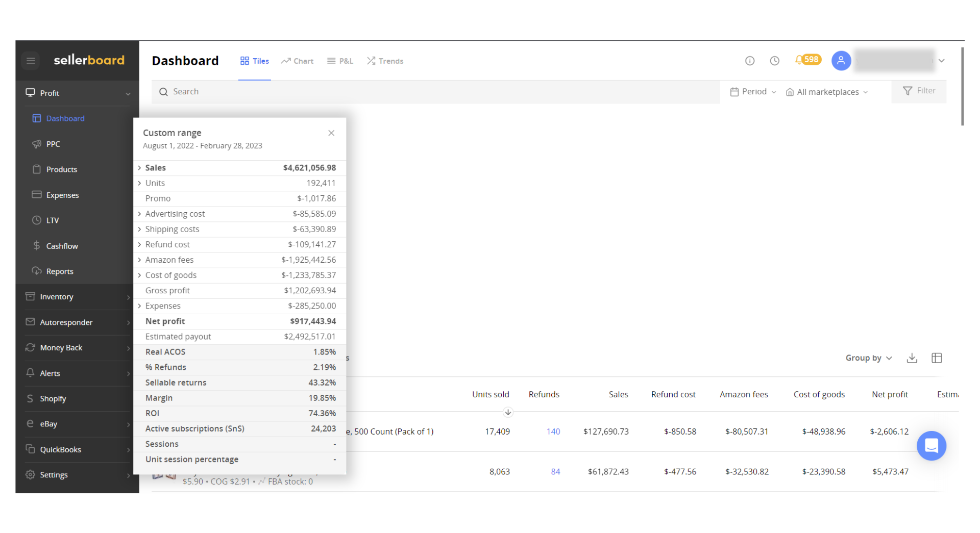The width and height of the screenshot is (980, 533).
Task: Sort by the Cost of goods header
Action: (819, 394)
